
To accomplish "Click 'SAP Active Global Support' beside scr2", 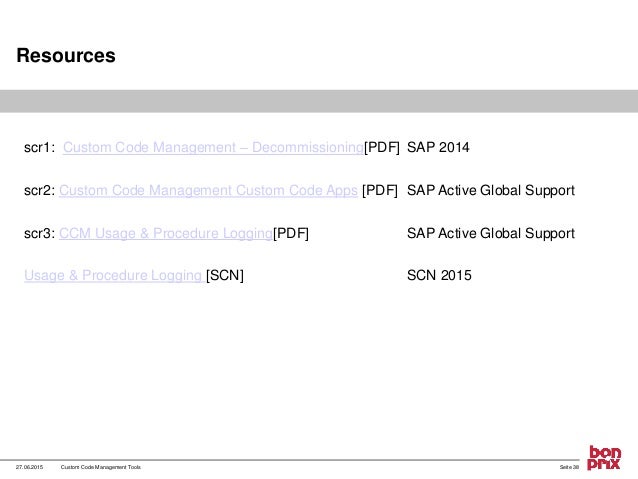I will click(491, 190).
